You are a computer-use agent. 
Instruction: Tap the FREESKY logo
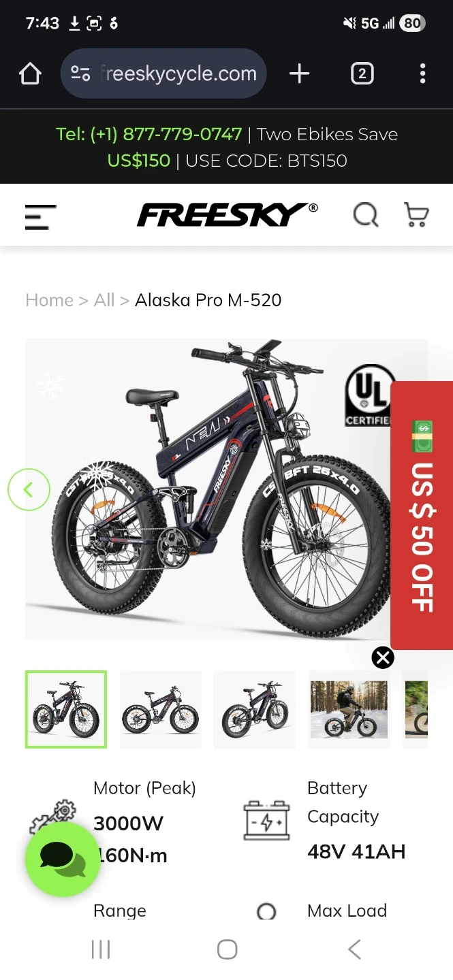(x=228, y=215)
